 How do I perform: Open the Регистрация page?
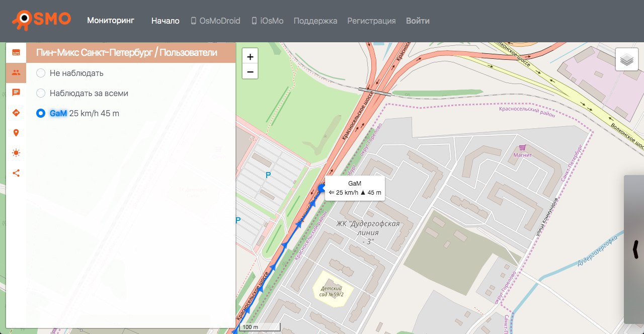coord(371,21)
